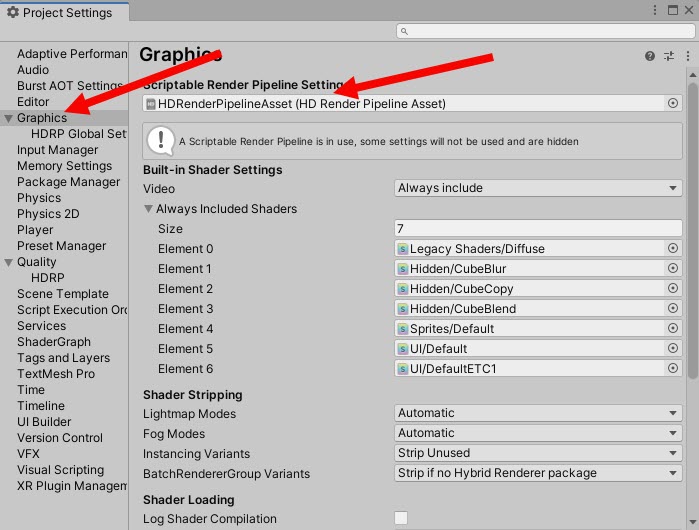Open the BatchRendererGroup Variants dropdown
Image resolution: width=699 pixels, height=530 pixels.
[x=538, y=473]
